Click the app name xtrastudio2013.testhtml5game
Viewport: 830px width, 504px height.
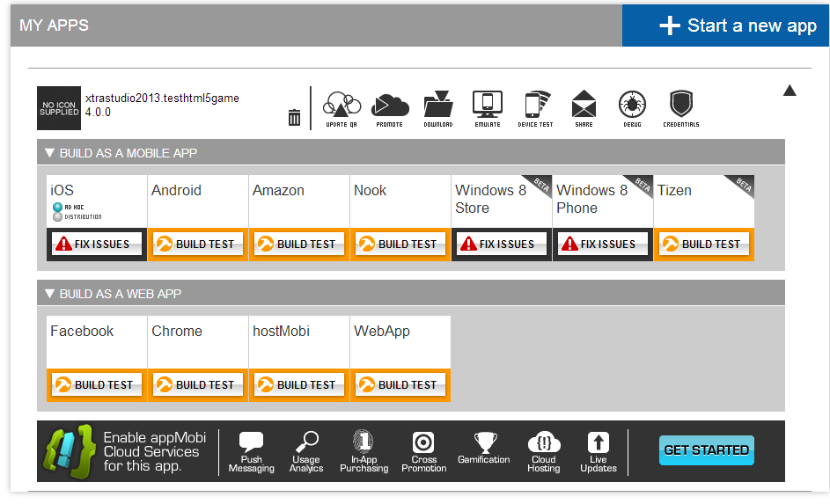(x=162, y=98)
